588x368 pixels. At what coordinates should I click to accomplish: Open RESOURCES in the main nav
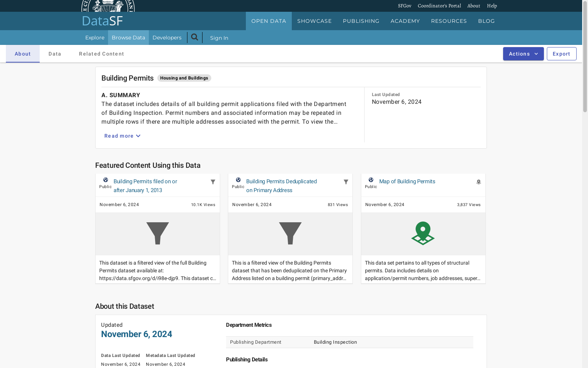(449, 21)
